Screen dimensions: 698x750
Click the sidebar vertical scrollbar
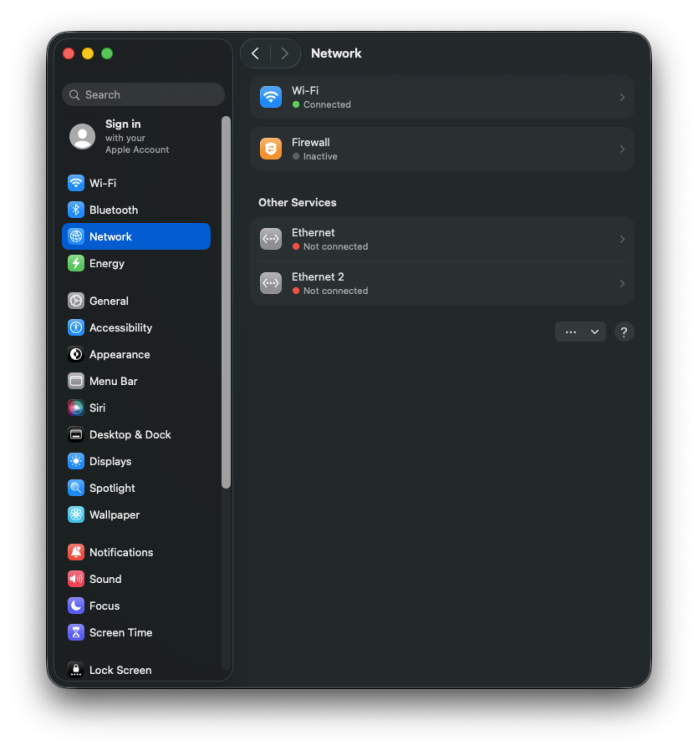pyautogui.click(x=226, y=302)
